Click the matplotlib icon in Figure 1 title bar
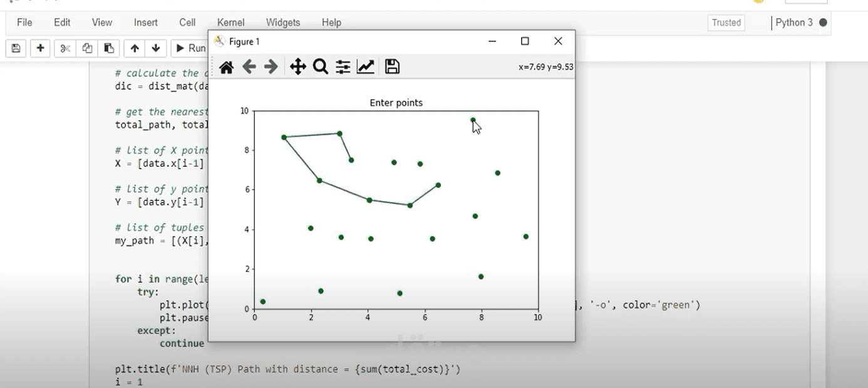 coord(219,41)
